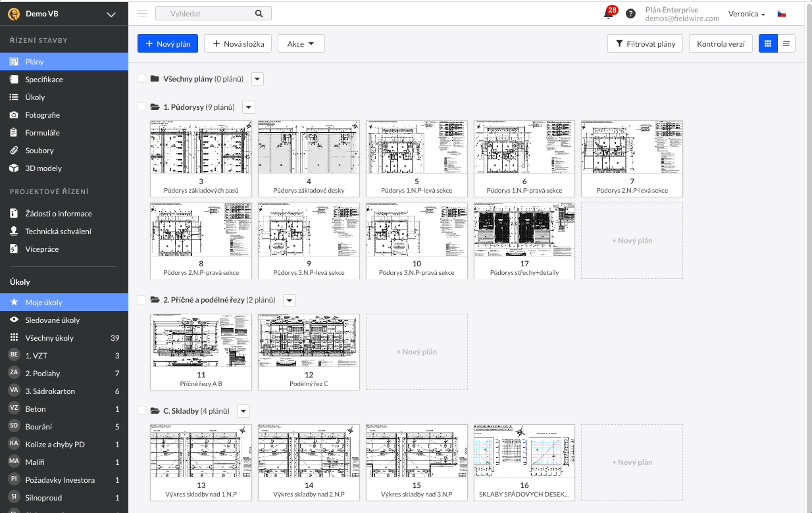Click the empty Nový plán tile in Půdorysy

632,241
